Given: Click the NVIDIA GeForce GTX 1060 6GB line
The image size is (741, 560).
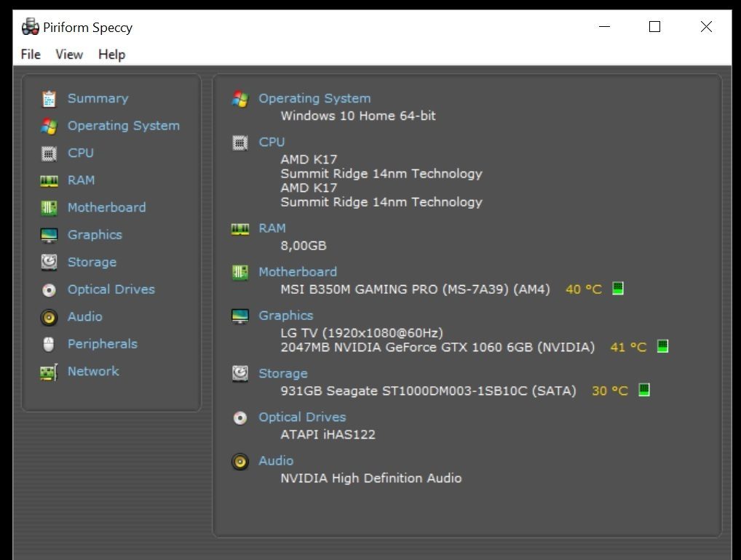Looking at the screenshot, I should 437,348.
